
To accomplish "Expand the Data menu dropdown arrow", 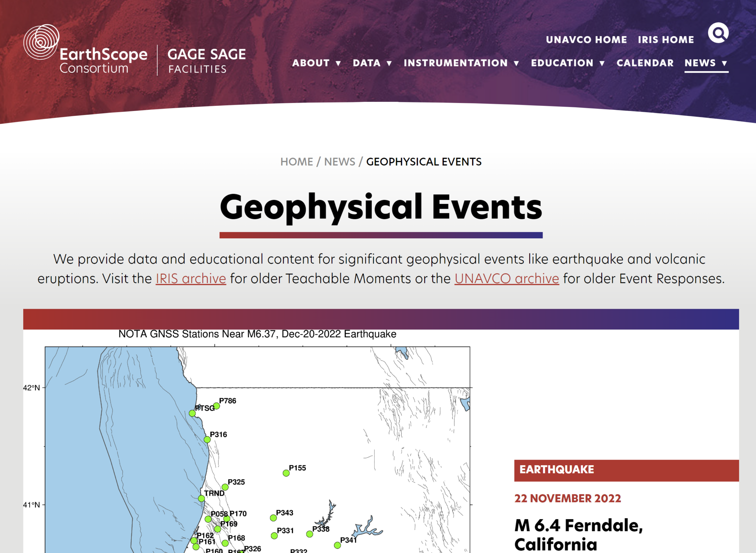I will [x=389, y=63].
